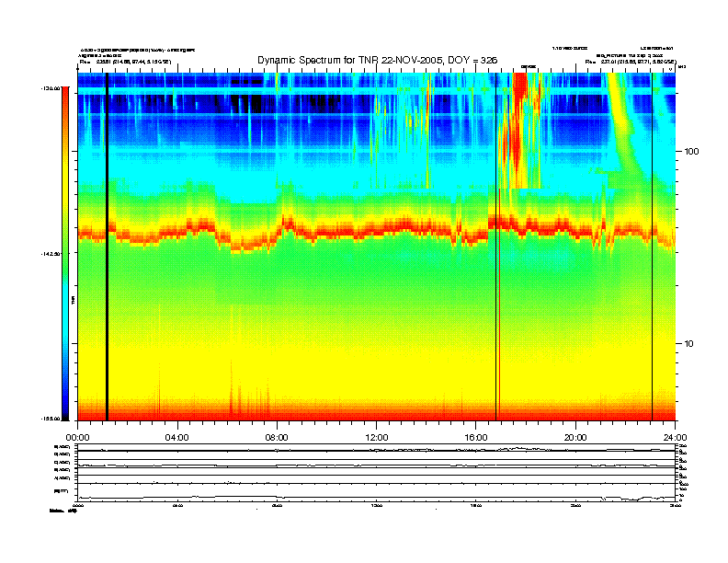Click the rainbow intensity color bar
Viewport: 728px width, 563px height.
(65, 253)
